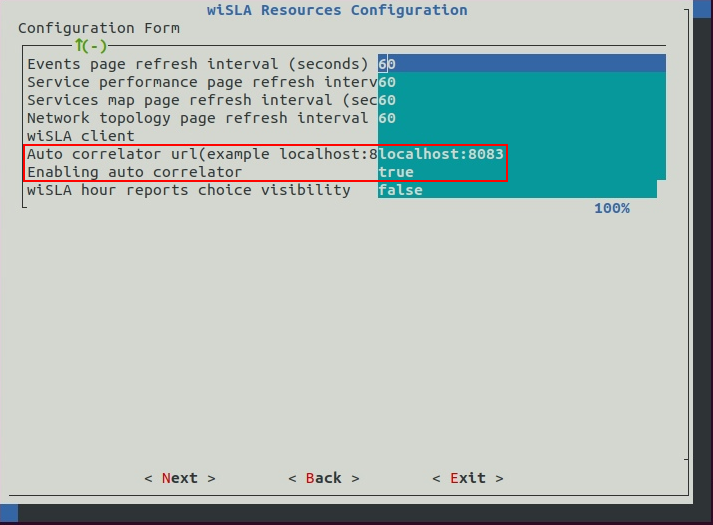Click the 'Network topology page refresh interval' label
Viewport: 713px width, 525px height.
tap(198, 118)
